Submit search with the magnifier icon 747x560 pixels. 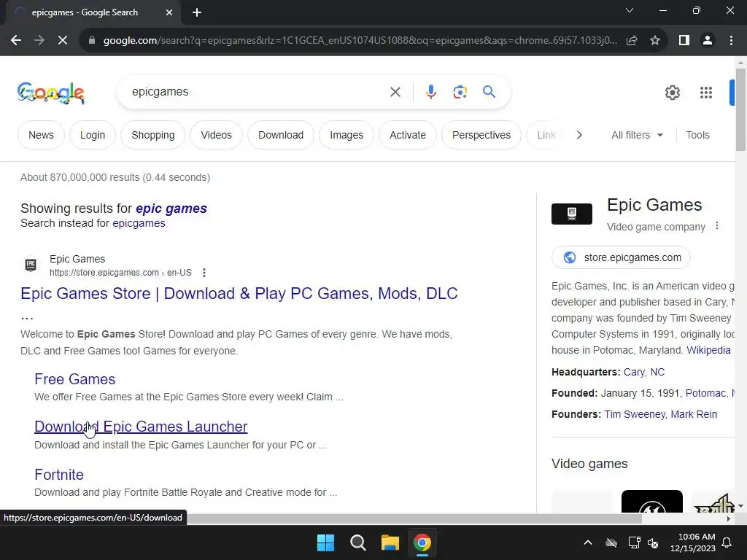click(489, 91)
